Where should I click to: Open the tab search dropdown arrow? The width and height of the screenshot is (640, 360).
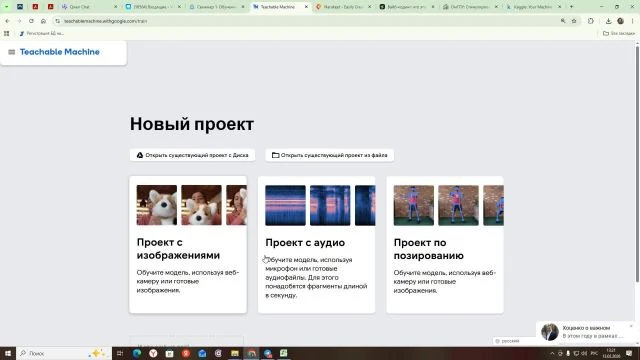6,7
